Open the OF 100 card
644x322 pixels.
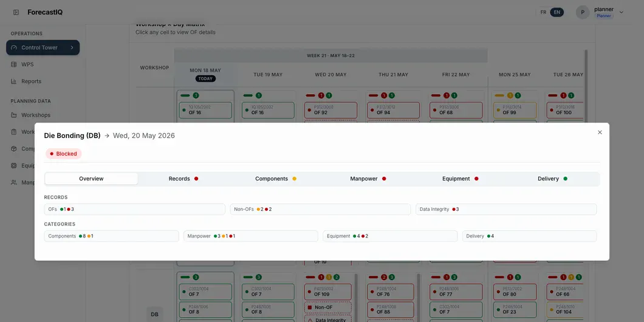click(565, 110)
